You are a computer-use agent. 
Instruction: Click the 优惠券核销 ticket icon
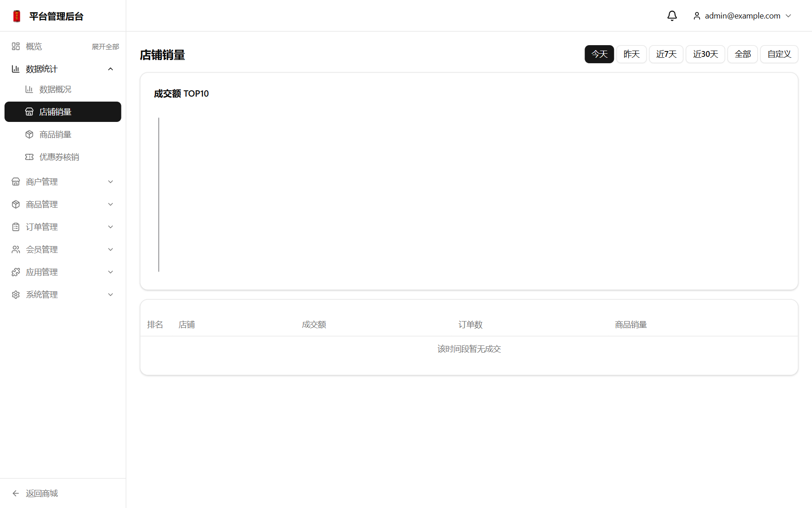29,157
